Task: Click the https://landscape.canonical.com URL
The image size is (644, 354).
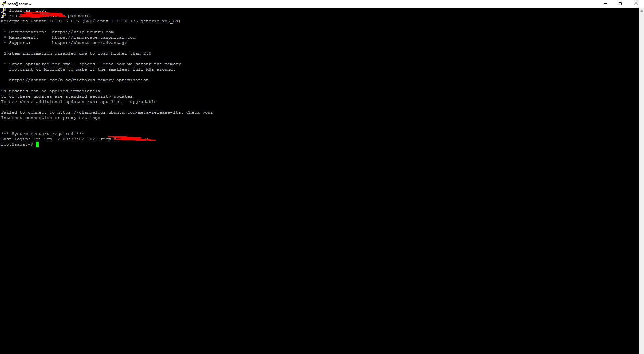Action: click(94, 37)
